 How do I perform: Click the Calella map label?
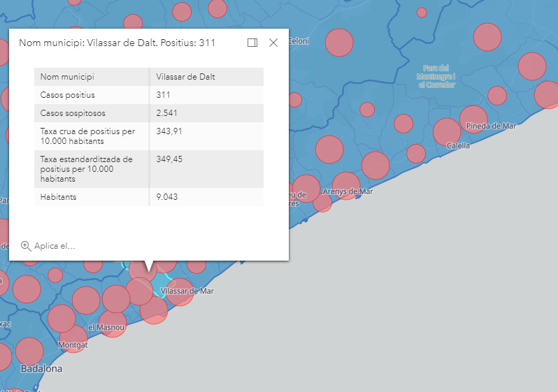click(x=458, y=145)
